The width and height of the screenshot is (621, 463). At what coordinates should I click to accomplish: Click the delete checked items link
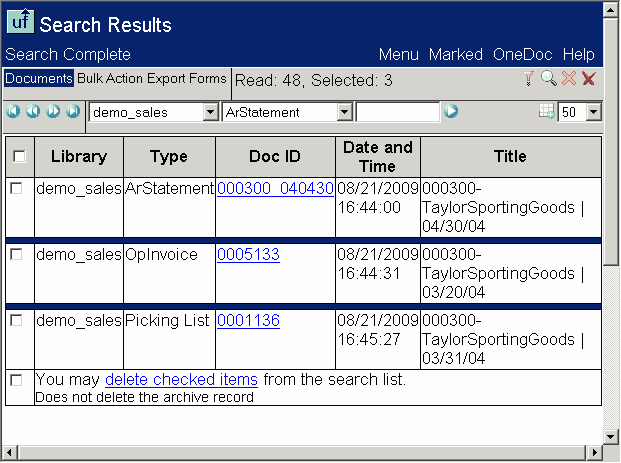[181, 380]
